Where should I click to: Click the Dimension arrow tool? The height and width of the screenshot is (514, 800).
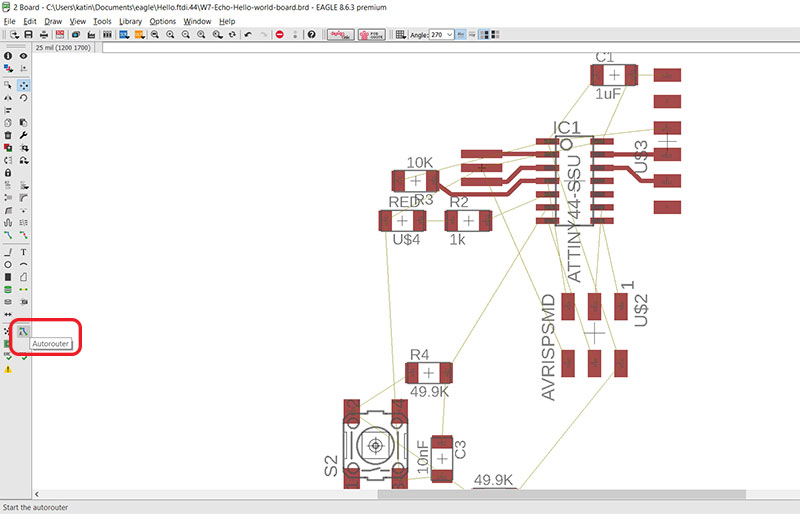pyautogui.click(x=8, y=314)
